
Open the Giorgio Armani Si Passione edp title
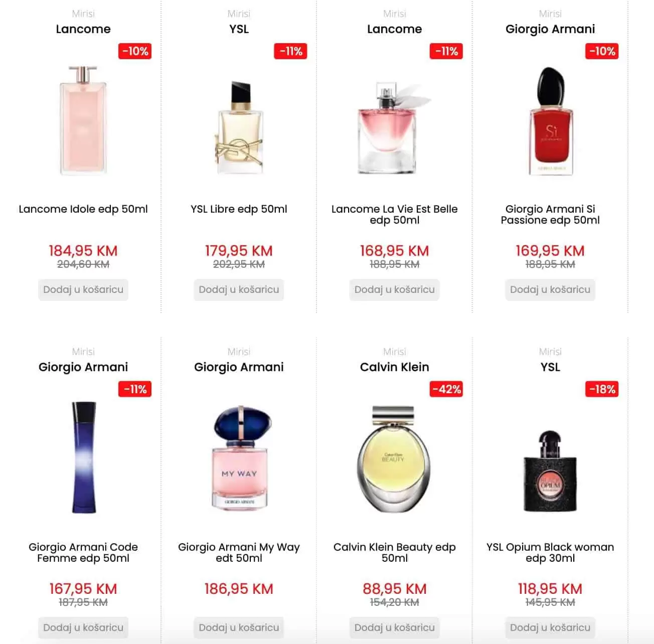pyautogui.click(x=550, y=215)
